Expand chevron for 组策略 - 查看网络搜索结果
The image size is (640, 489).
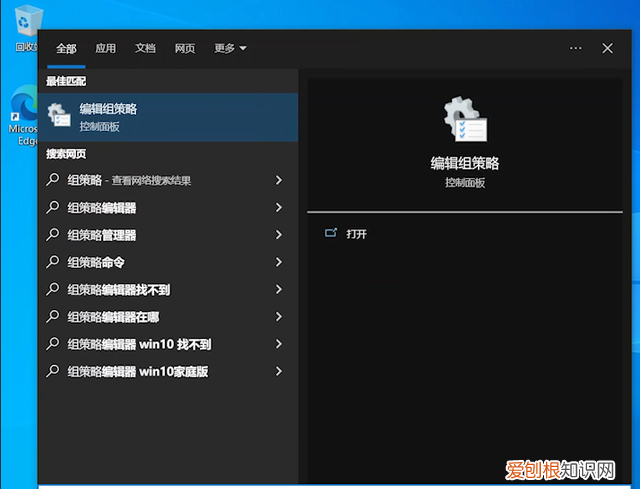(x=279, y=180)
